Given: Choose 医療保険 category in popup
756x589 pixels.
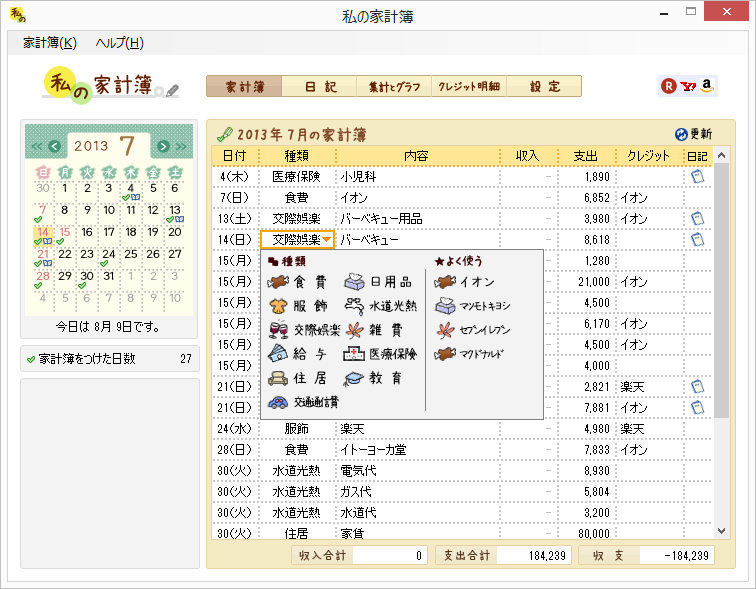Looking at the screenshot, I should coord(380,354).
